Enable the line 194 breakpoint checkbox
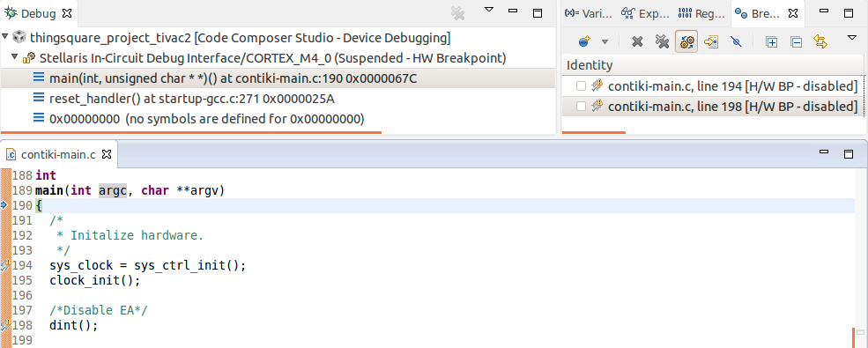Viewport: 868px width, 348px height. click(x=581, y=85)
